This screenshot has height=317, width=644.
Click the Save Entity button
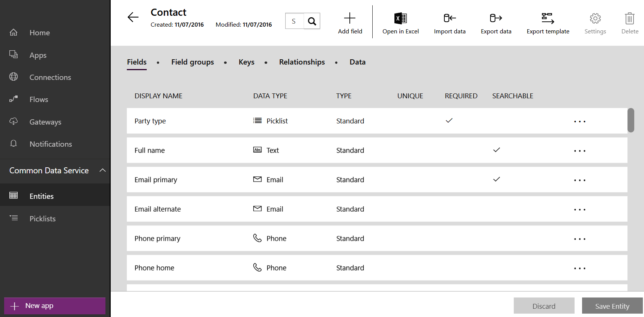pos(612,306)
